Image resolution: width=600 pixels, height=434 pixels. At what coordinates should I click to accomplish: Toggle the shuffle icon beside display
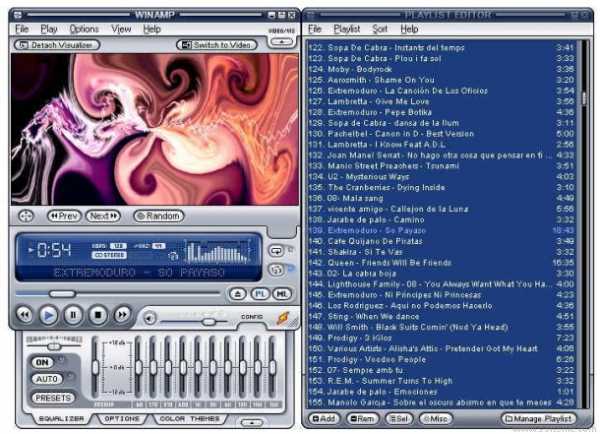tap(276, 270)
